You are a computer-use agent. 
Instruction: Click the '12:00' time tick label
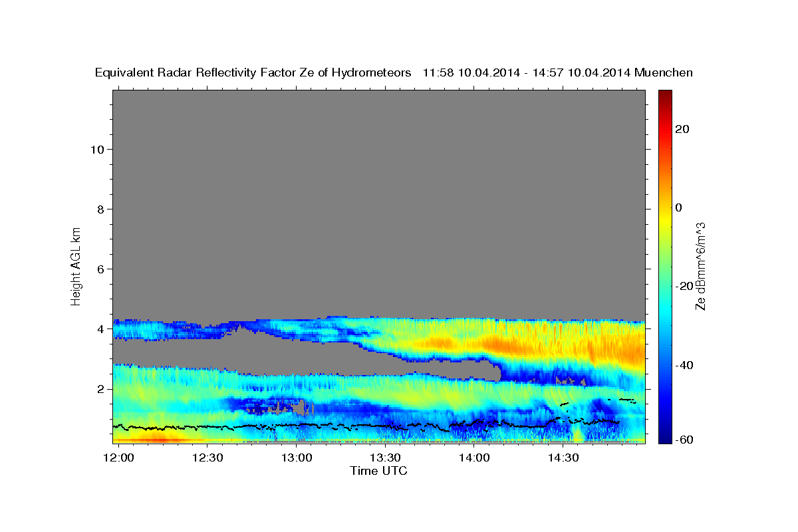click(119, 458)
